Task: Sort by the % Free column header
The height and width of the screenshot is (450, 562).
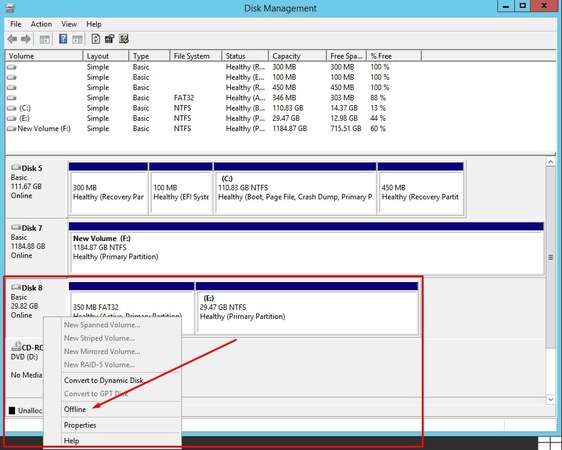Action: (x=394, y=56)
